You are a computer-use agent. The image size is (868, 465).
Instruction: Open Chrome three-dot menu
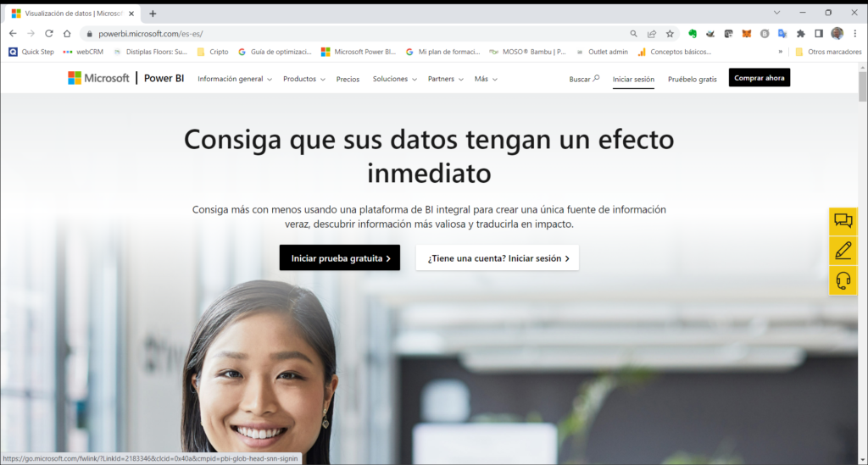pos(855,34)
